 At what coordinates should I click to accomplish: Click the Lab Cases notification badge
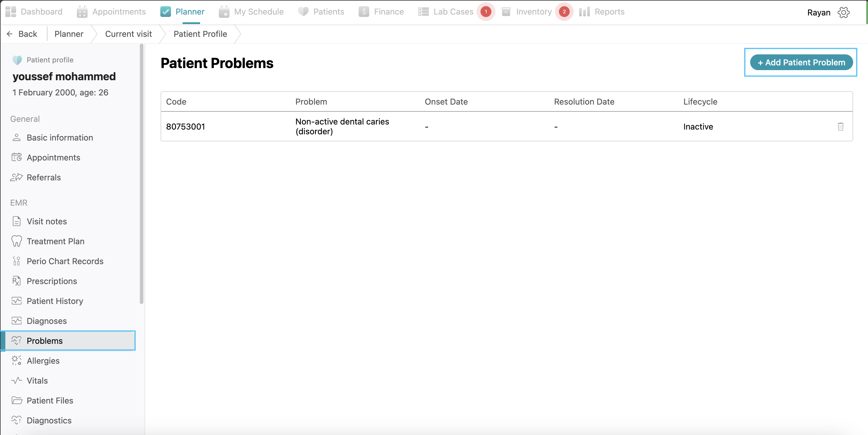click(486, 12)
